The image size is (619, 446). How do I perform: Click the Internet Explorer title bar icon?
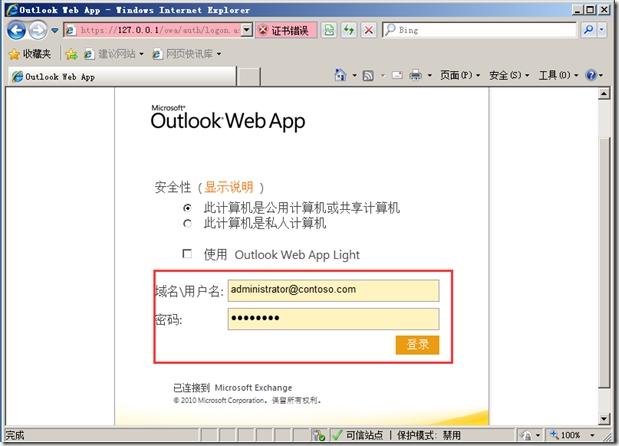click(x=12, y=10)
